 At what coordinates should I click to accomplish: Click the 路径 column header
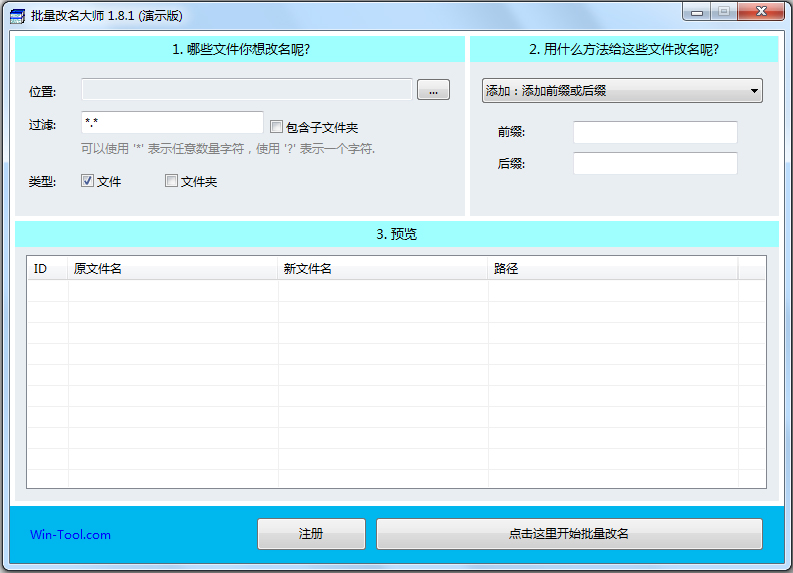coord(613,269)
